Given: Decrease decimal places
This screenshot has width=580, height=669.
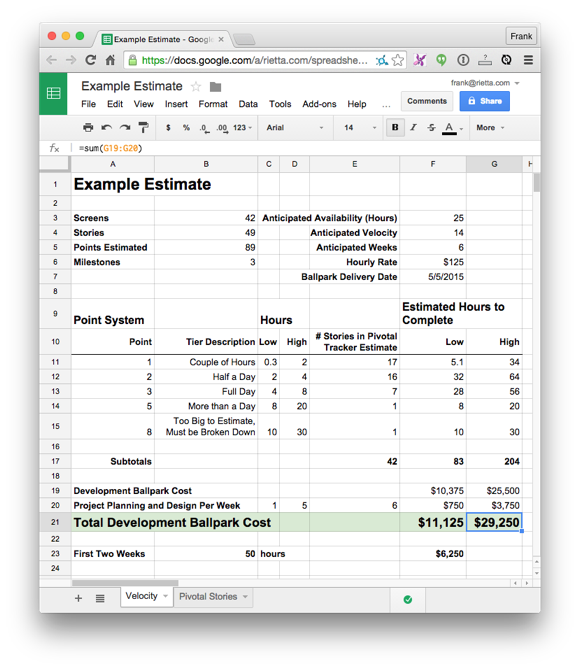Looking at the screenshot, I should click(204, 128).
